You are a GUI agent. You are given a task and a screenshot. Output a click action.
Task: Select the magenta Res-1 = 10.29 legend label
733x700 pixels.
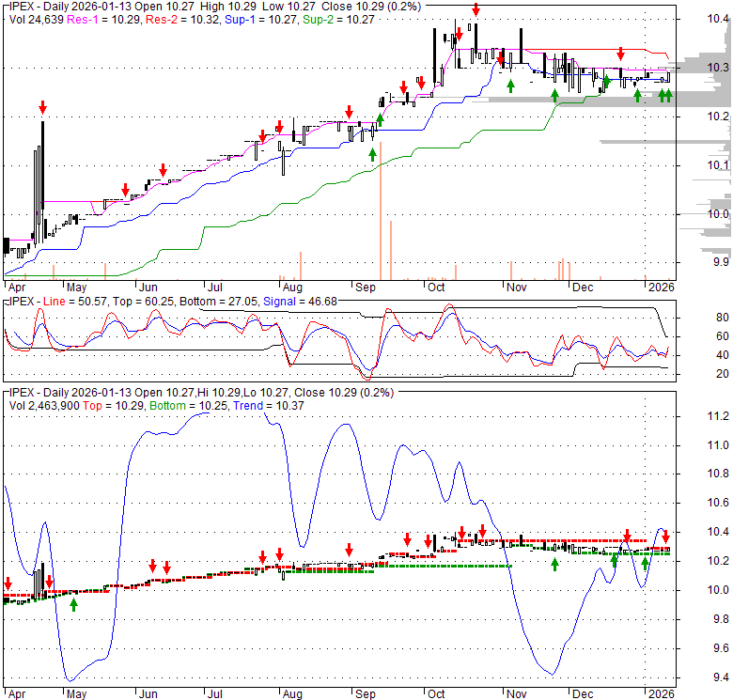102,21
